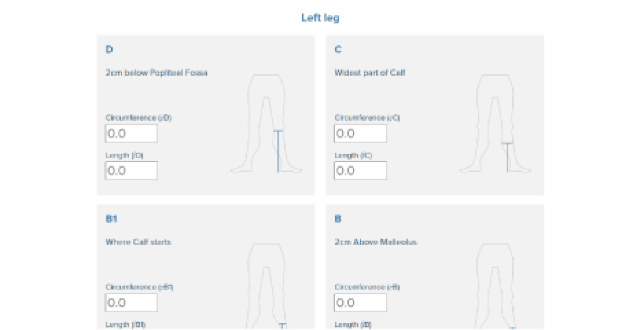Focus the Length (lC) input field

coord(361,170)
